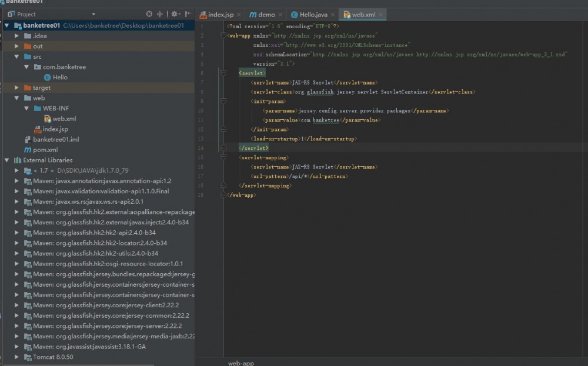The image size is (588, 366).
Task: Select the Tomcat 8.0.50 library entry
Action: click(51, 357)
